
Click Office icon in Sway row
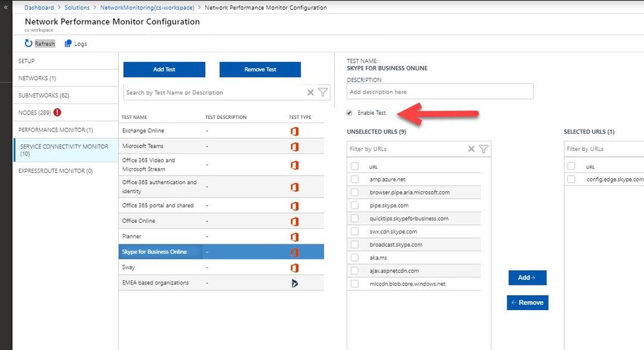[x=294, y=268]
